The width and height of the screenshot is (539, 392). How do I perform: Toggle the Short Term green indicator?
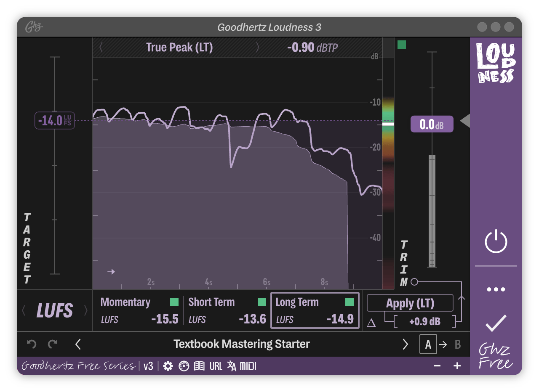pyautogui.click(x=262, y=302)
